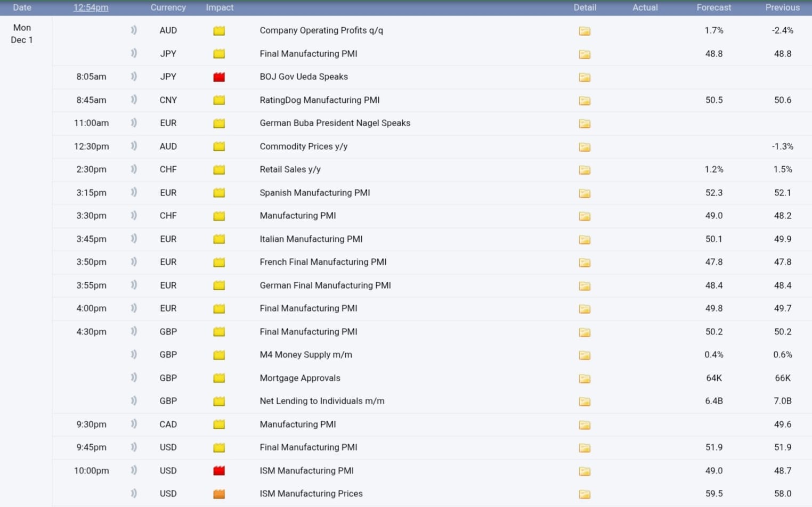Click the Impact column header

pyautogui.click(x=220, y=7)
